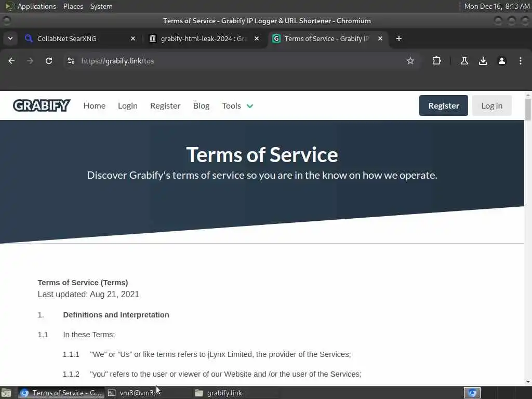Screen dimensions: 532x399
Task: Switch to the CollabNet SearXNG tab
Action: [80, 38]
